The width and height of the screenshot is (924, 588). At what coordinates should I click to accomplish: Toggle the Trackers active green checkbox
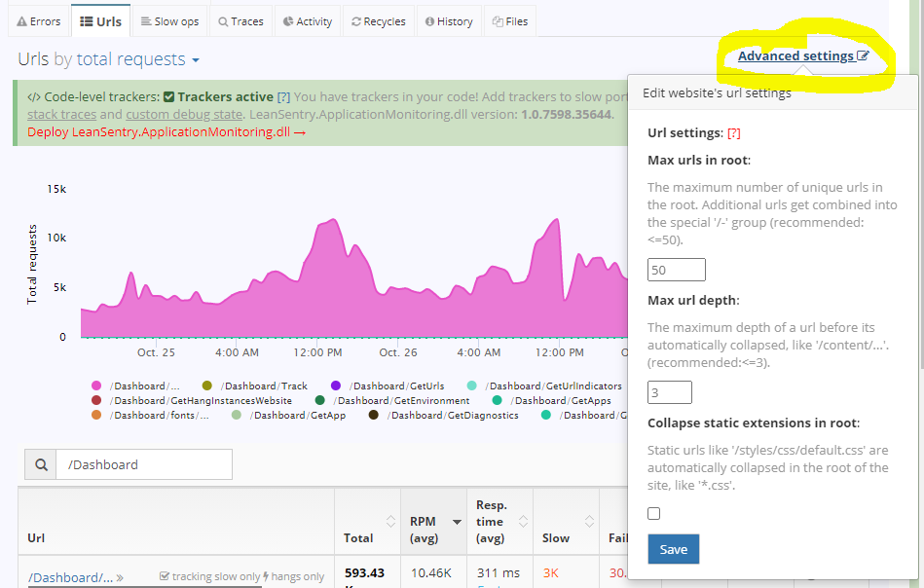click(168, 97)
